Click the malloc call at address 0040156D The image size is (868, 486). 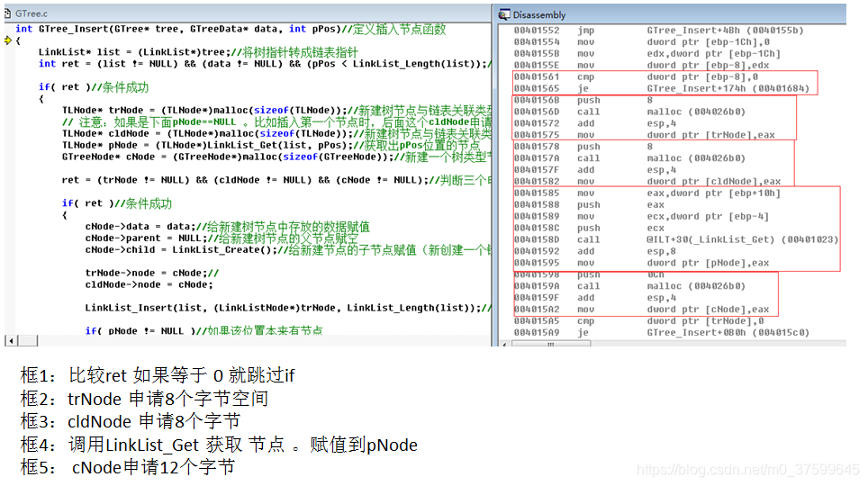[x=630, y=112]
